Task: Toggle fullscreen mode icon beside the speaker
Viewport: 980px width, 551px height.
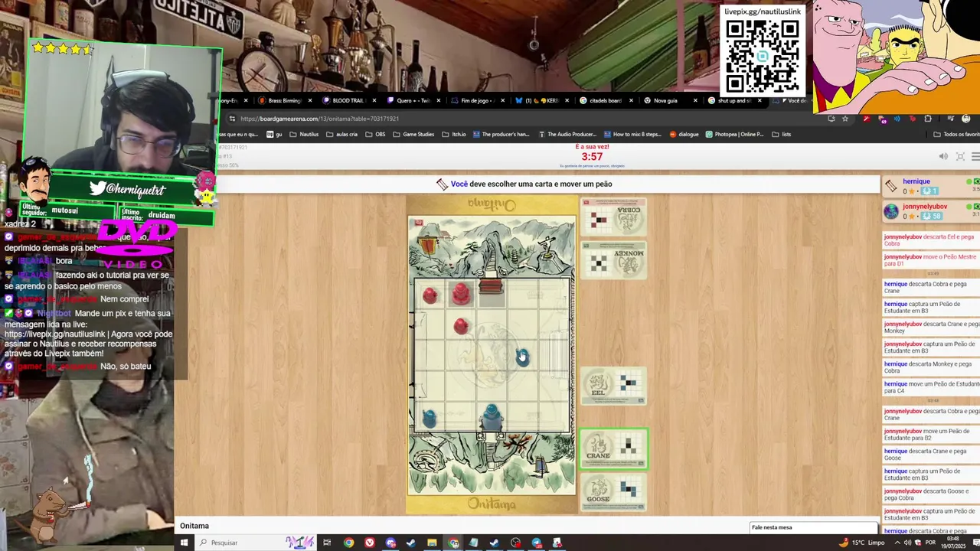Action: coord(960,156)
